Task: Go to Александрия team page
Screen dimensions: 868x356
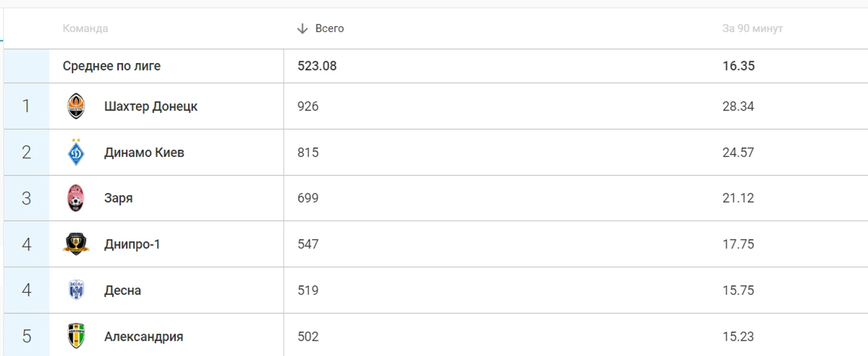Action: click(x=143, y=336)
